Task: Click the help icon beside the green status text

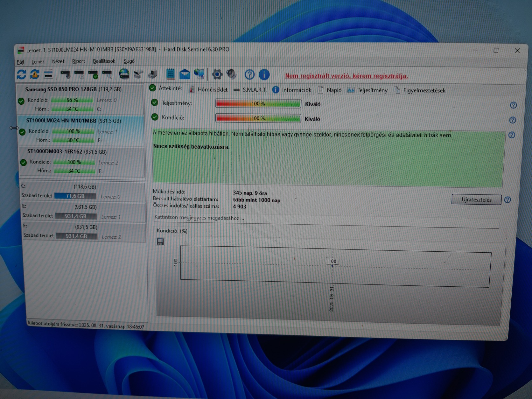Action: tap(512, 135)
